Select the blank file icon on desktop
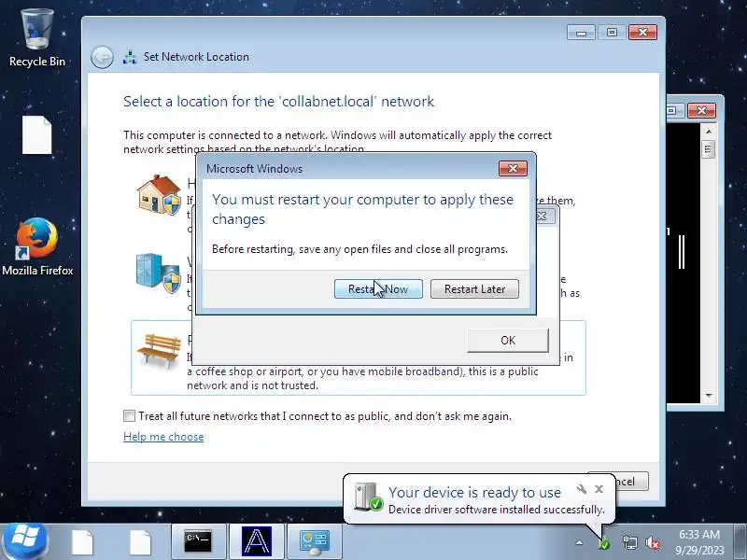 tap(36, 135)
